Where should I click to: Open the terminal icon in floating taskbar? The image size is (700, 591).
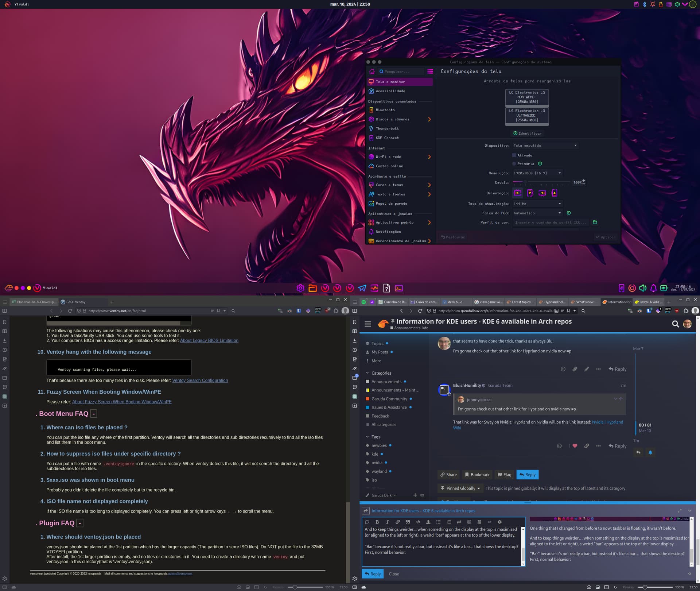coord(399,288)
